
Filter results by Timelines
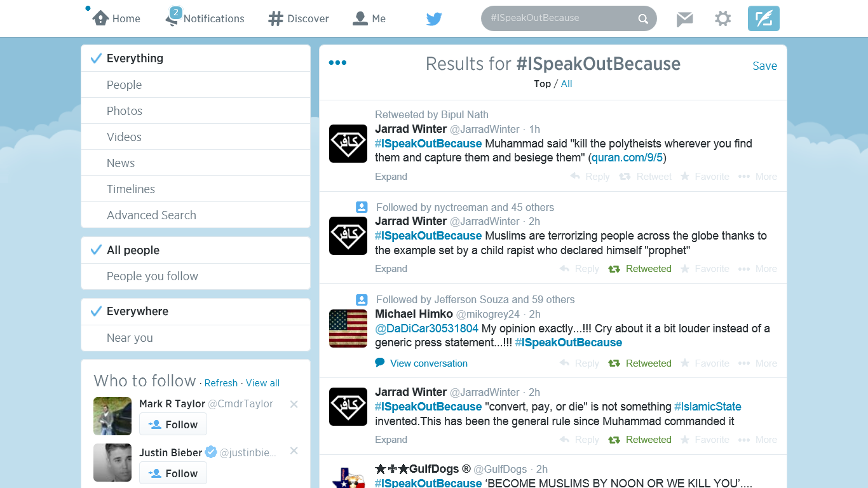[196, 189]
